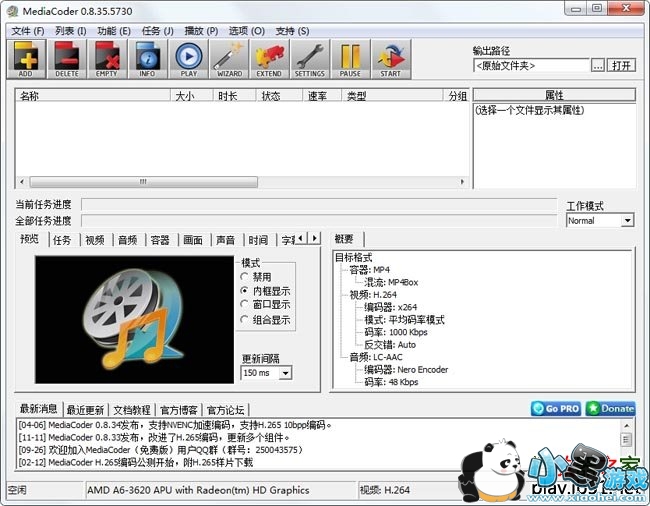Switch to the 容器 tab
The width and height of the screenshot is (650, 506).
pyautogui.click(x=160, y=240)
